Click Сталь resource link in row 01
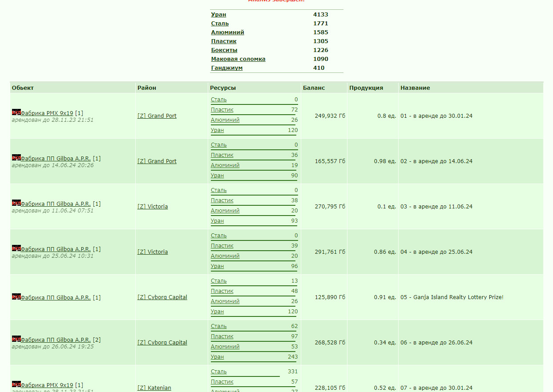 click(x=219, y=100)
